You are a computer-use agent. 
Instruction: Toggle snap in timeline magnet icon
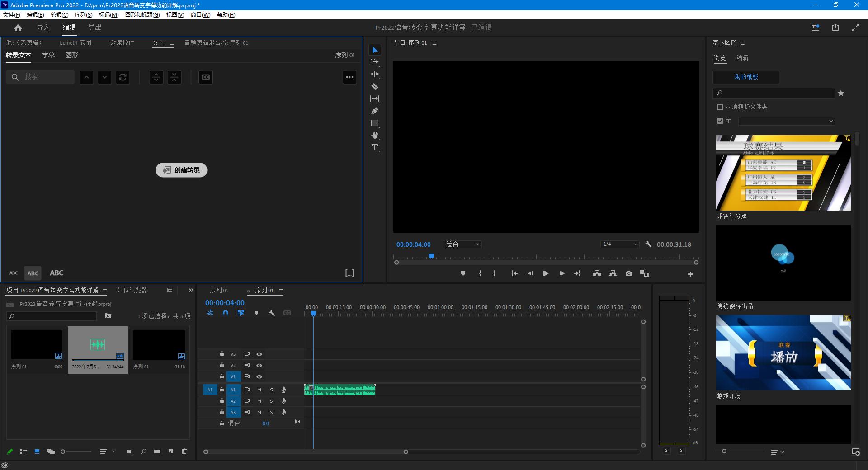226,313
